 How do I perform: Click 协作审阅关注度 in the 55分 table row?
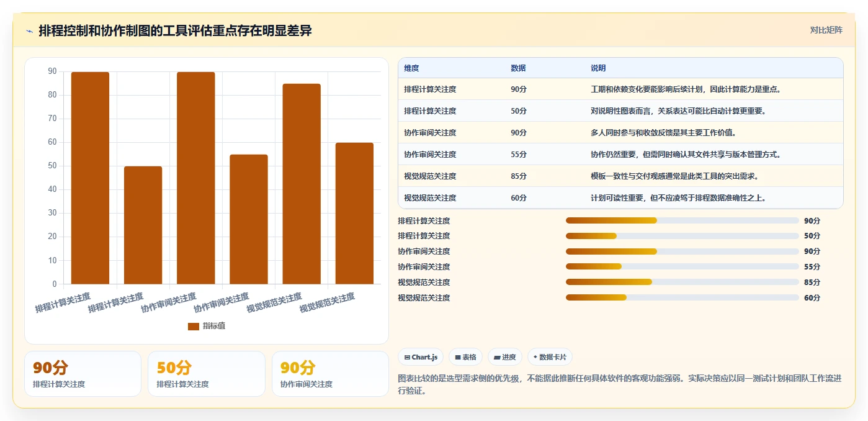tap(430, 155)
